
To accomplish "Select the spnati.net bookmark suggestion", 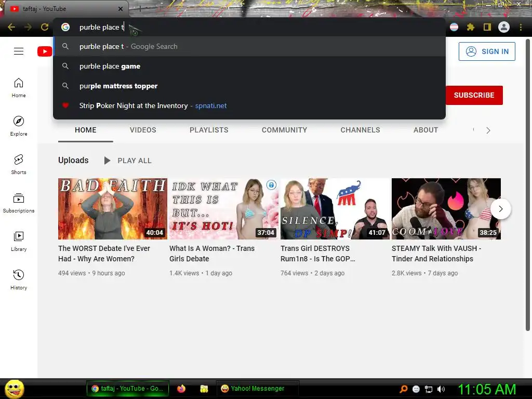I will point(249,105).
